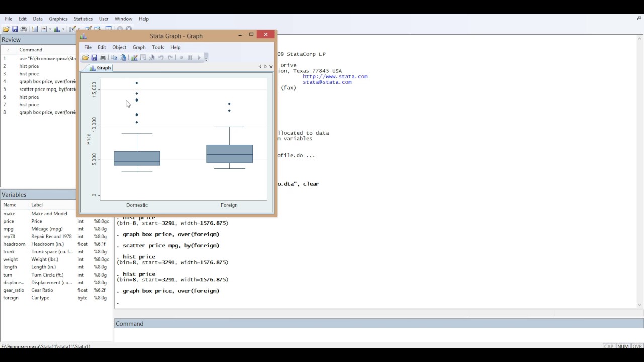The width and height of the screenshot is (644, 362).
Task: Open the Log icon in main toolbar
Action: point(35,29)
